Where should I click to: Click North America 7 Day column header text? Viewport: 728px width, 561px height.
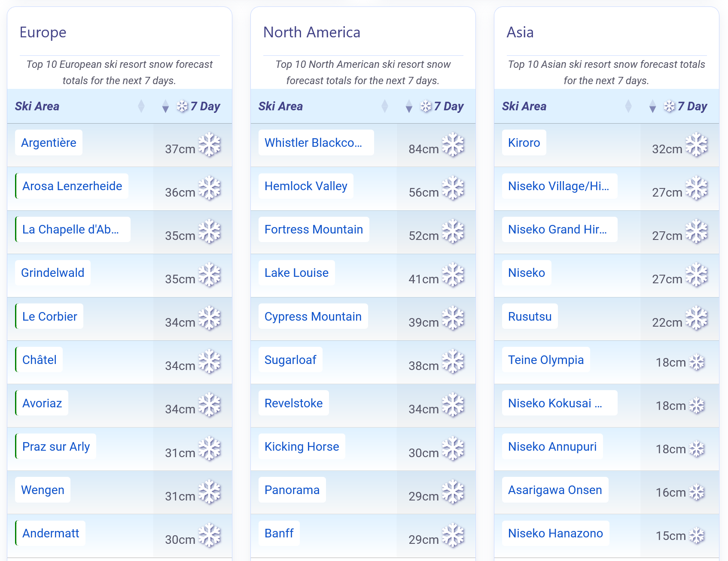coord(448,106)
